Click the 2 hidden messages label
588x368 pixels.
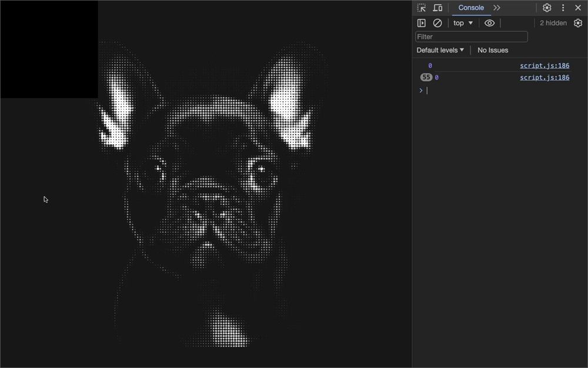coord(553,23)
